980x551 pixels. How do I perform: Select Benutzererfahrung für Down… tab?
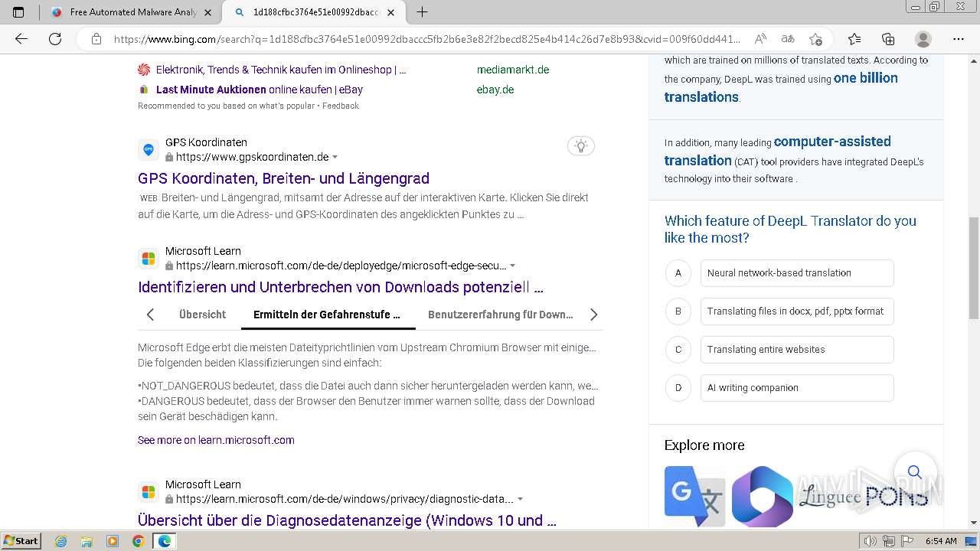501,315
